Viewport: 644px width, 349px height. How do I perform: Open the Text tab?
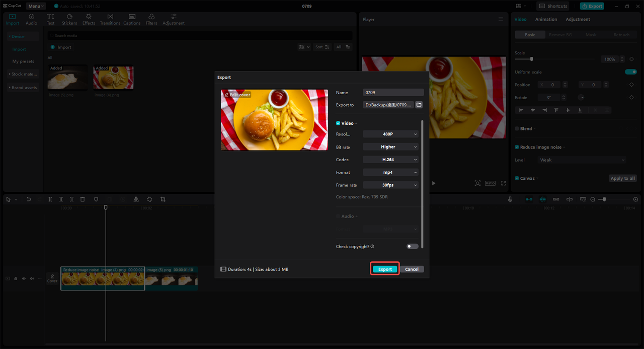click(51, 20)
